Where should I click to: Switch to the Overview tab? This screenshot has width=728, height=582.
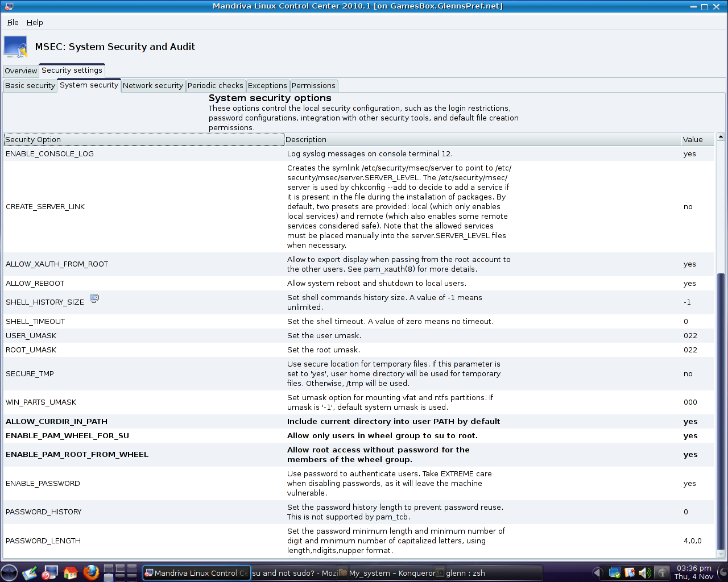click(x=21, y=70)
